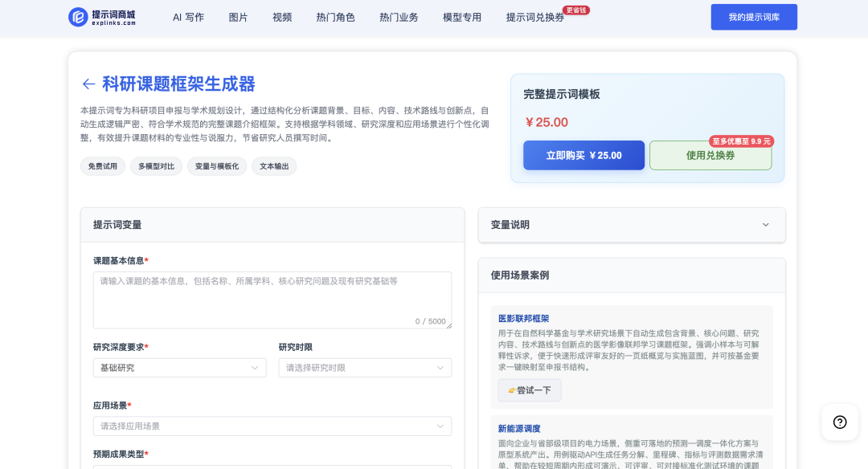Open the 视频 menu item
This screenshot has height=469, width=868.
(x=282, y=17)
